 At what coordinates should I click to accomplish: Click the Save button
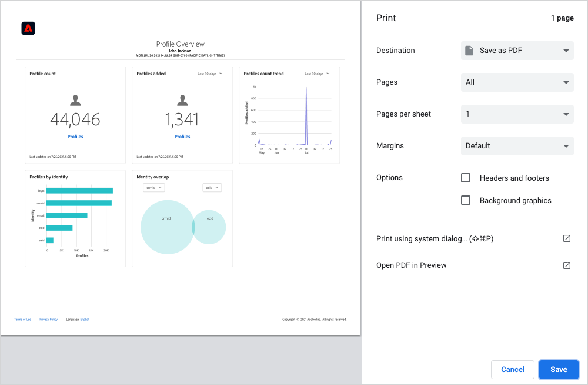[559, 370]
